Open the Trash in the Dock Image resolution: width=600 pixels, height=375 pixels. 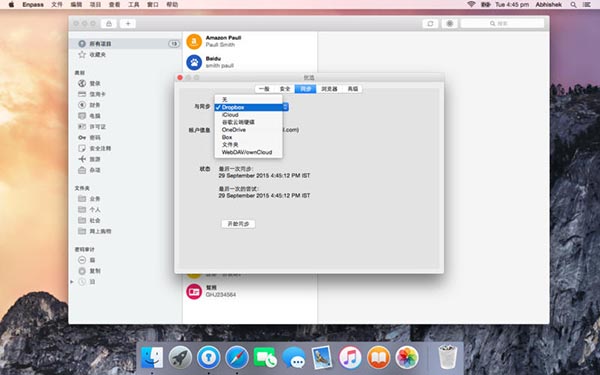pyautogui.click(x=447, y=356)
